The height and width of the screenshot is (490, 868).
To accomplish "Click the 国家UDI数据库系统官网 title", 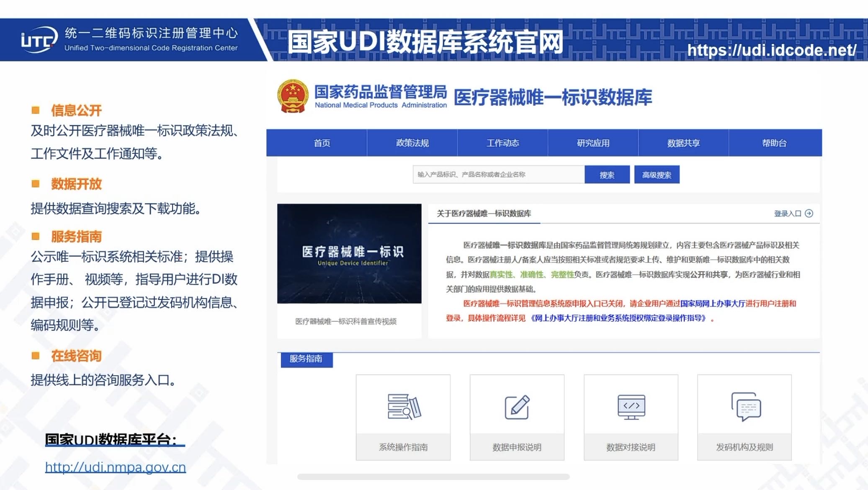I will 425,42.
